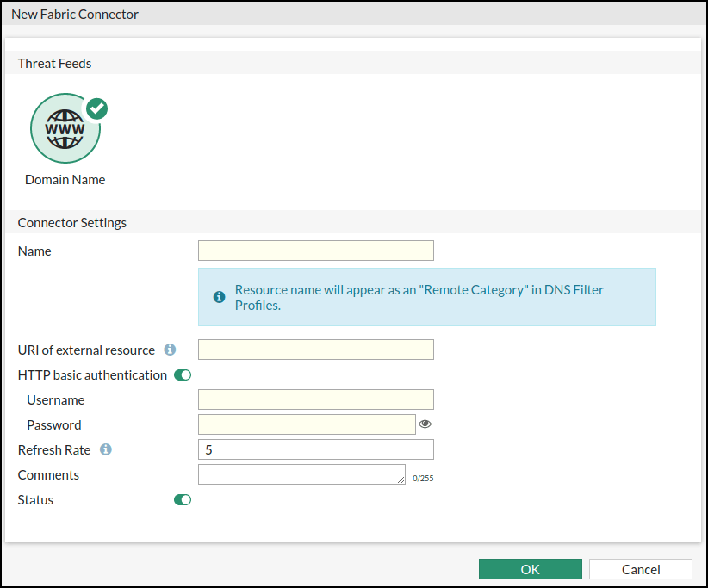Select the Domain Name WWW globe icon

[x=65, y=129]
